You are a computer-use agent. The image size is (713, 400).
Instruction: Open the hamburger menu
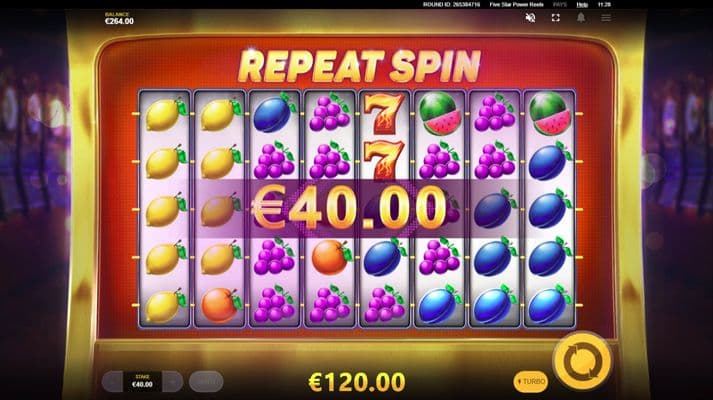(x=606, y=18)
